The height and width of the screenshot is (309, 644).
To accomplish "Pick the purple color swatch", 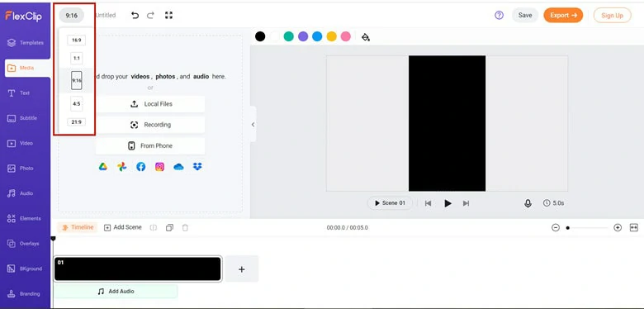I will pyautogui.click(x=303, y=36).
